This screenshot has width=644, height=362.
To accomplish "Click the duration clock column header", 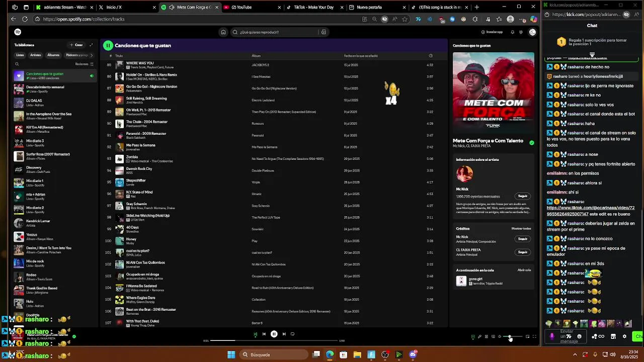I will tap(430, 56).
